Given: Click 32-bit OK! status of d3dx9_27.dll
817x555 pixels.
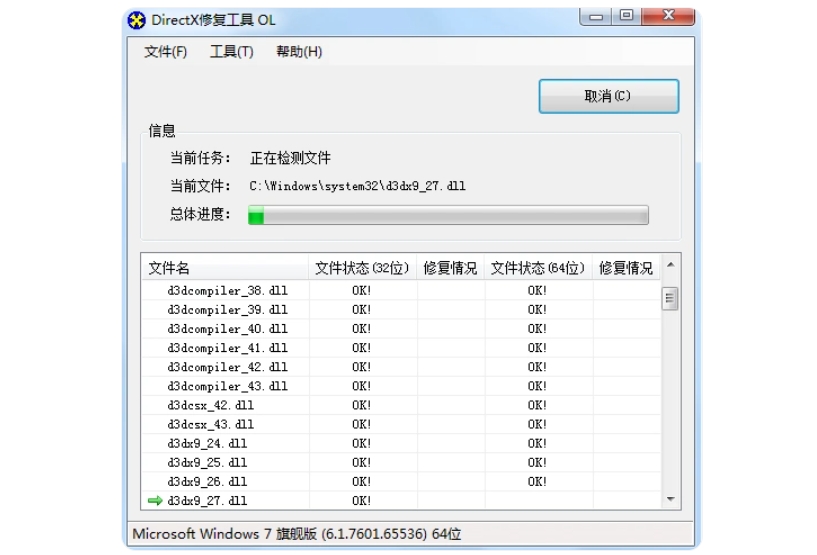Looking at the screenshot, I should point(362,501).
